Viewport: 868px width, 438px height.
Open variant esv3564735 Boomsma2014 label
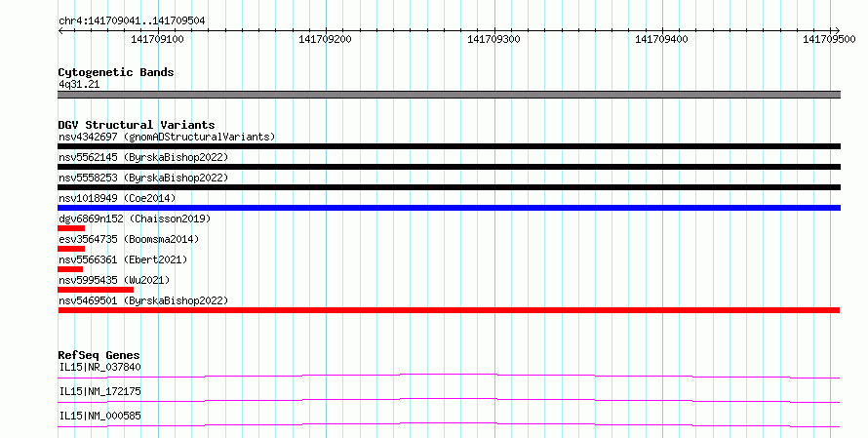tap(129, 239)
